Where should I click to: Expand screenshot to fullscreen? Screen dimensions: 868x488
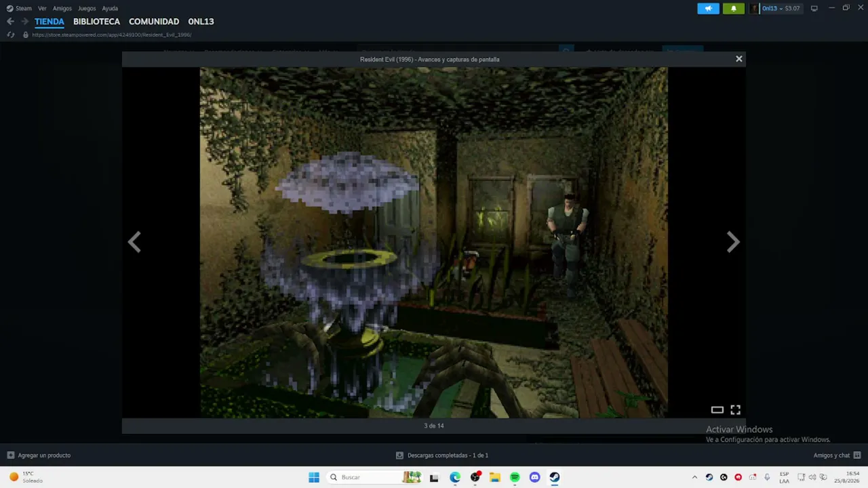[735, 409]
